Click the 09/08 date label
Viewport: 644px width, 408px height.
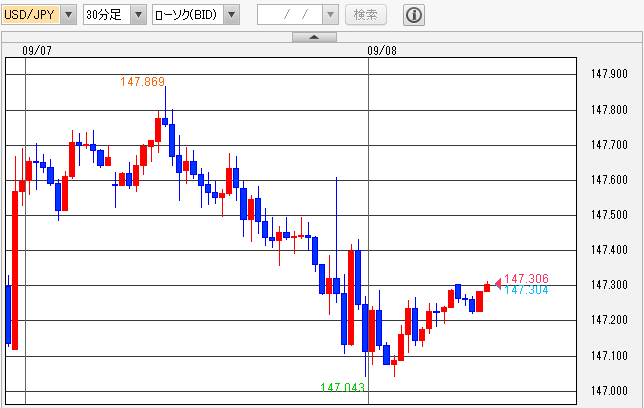[x=382, y=51]
